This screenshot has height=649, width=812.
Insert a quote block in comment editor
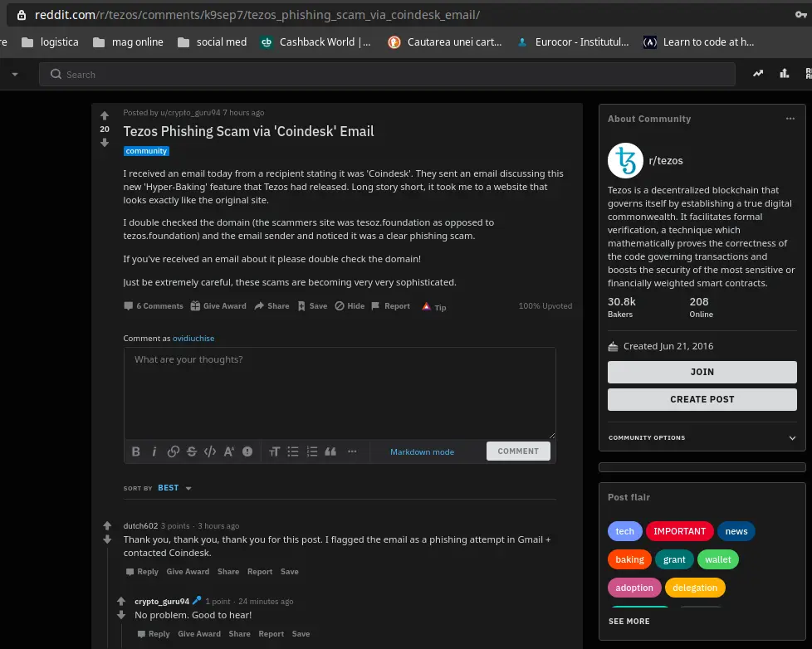pos(330,451)
